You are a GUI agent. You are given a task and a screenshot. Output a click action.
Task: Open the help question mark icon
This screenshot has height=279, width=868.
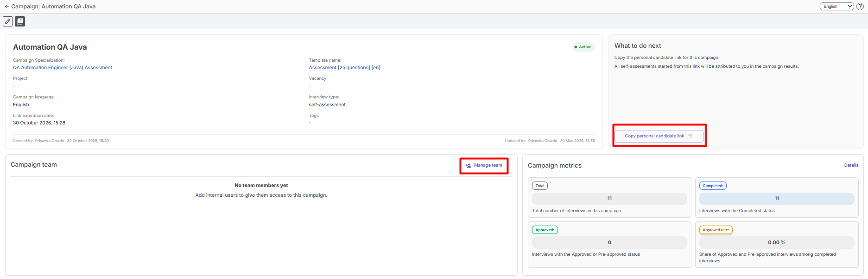(x=860, y=6)
